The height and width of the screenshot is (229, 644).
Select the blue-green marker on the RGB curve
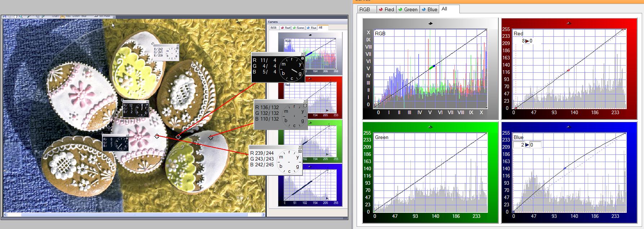coord(432,67)
